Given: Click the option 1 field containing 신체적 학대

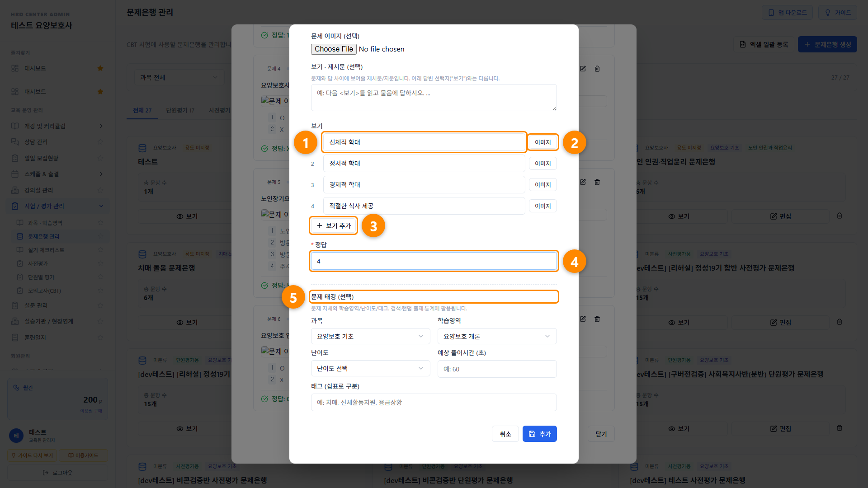Looking at the screenshot, I should [x=424, y=142].
